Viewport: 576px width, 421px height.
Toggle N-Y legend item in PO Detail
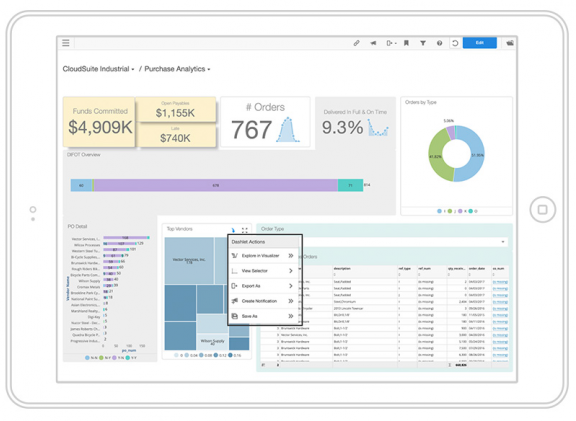(105, 357)
